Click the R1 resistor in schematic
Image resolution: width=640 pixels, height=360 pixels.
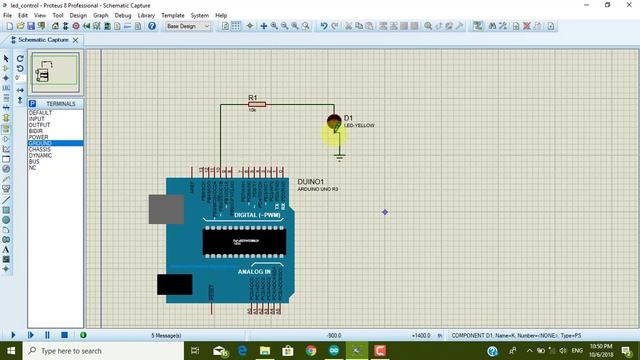coord(257,104)
